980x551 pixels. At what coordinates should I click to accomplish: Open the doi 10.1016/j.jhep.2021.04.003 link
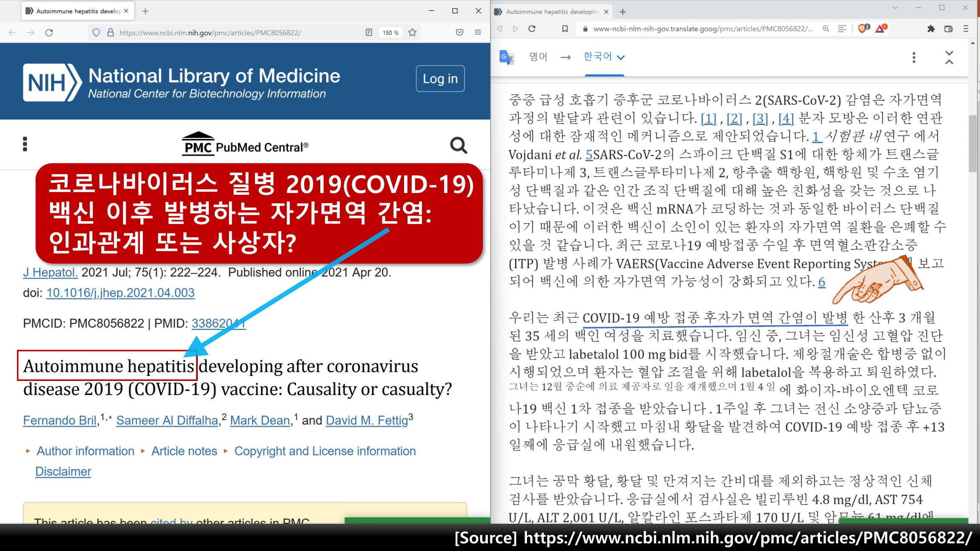tap(120, 293)
